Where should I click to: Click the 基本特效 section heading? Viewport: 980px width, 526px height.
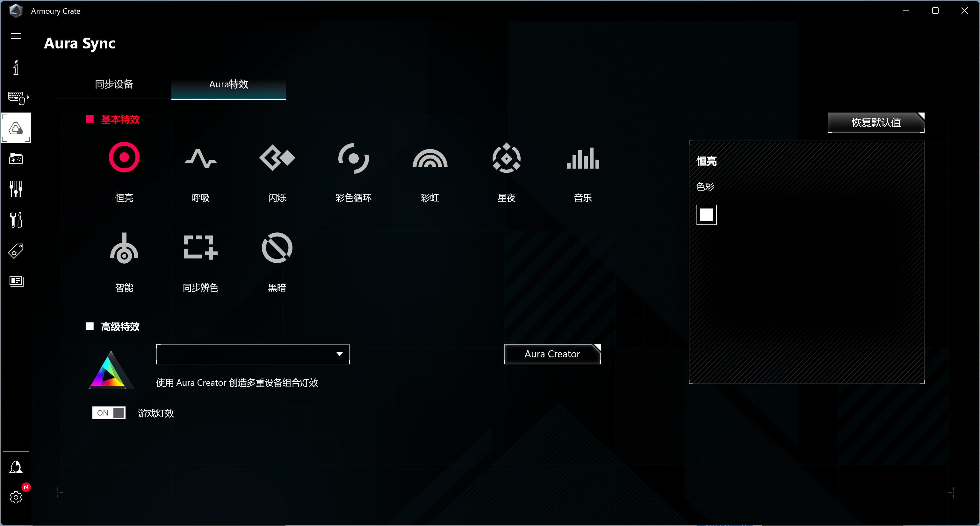click(x=120, y=120)
